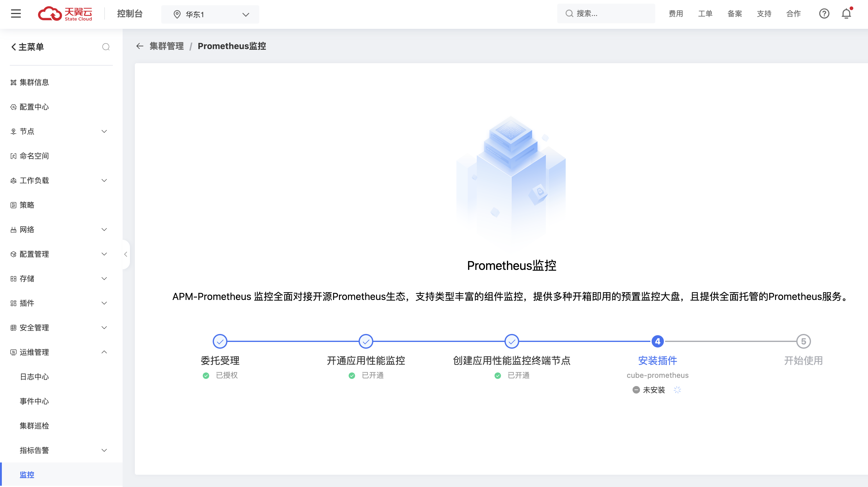Screen dimensions: 868x487
Task: Click the 委托受理 completed step circle
Action: click(x=220, y=341)
